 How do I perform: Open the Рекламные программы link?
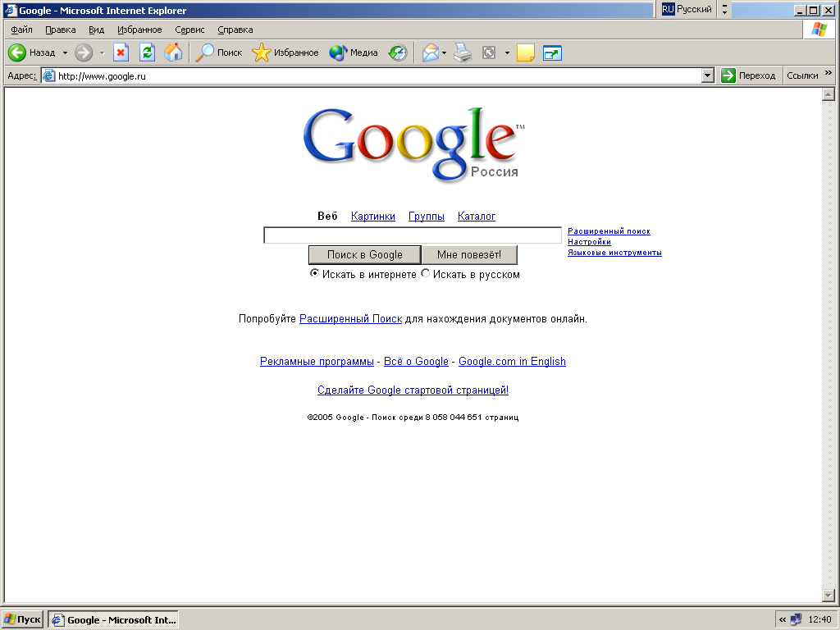click(317, 362)
